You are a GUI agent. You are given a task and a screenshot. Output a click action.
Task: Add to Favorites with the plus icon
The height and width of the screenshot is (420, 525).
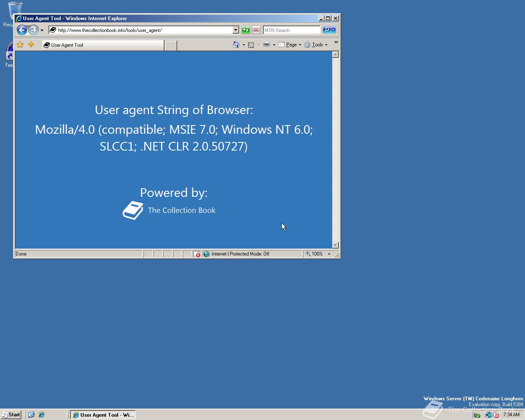pos(31,45)
